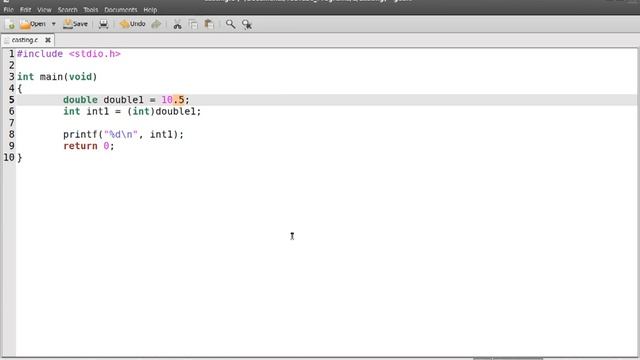Cut the selection with the scissors icon
Screen dimensions: 640x360
[x=177, y=24]
